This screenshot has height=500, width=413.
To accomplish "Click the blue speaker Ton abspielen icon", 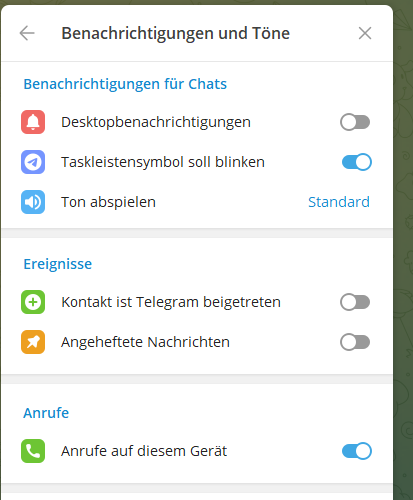I will point(33,202).
